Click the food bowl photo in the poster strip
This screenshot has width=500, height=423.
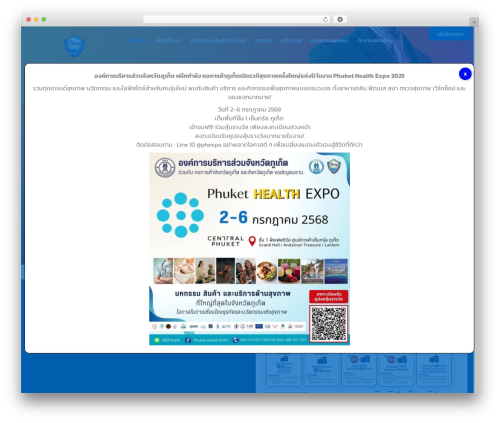[266, 271]
